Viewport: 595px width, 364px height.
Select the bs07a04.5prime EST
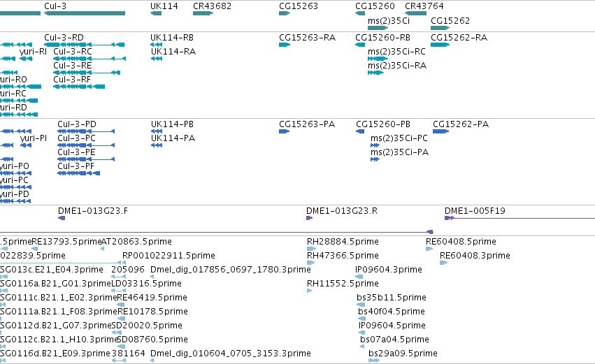pyautogui.click(x=362, y=347)
